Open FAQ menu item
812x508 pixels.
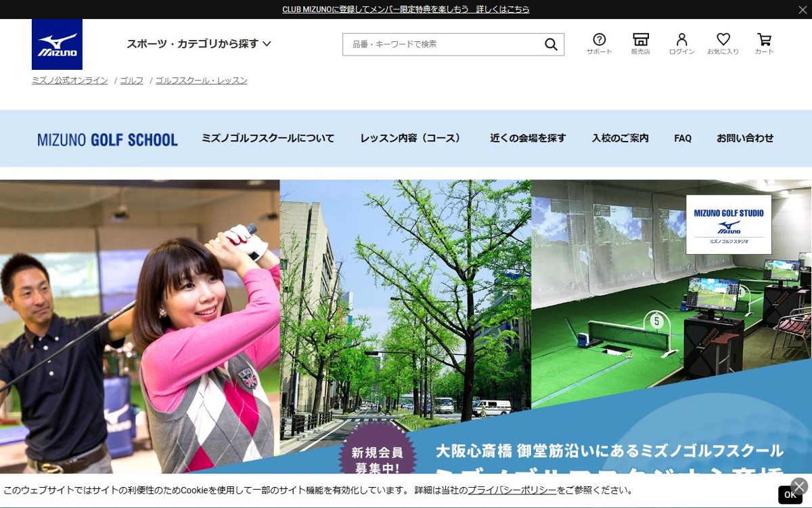(683, 138)
